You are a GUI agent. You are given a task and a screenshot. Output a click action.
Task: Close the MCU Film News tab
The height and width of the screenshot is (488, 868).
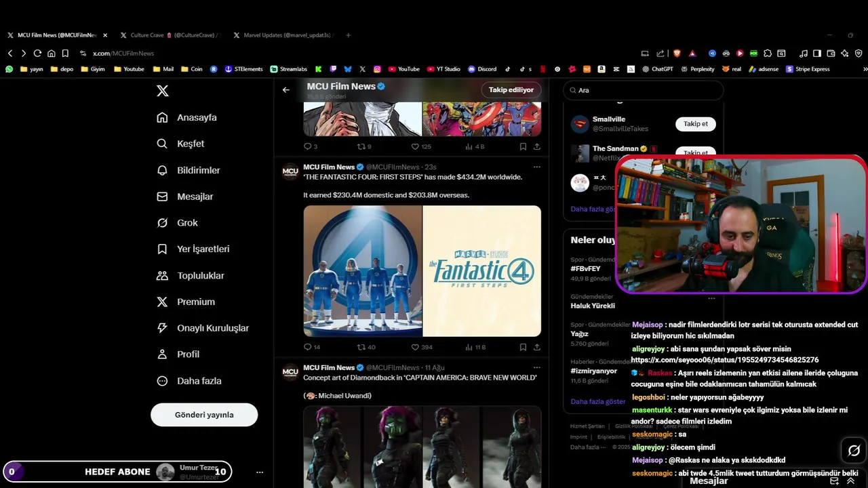105,35
